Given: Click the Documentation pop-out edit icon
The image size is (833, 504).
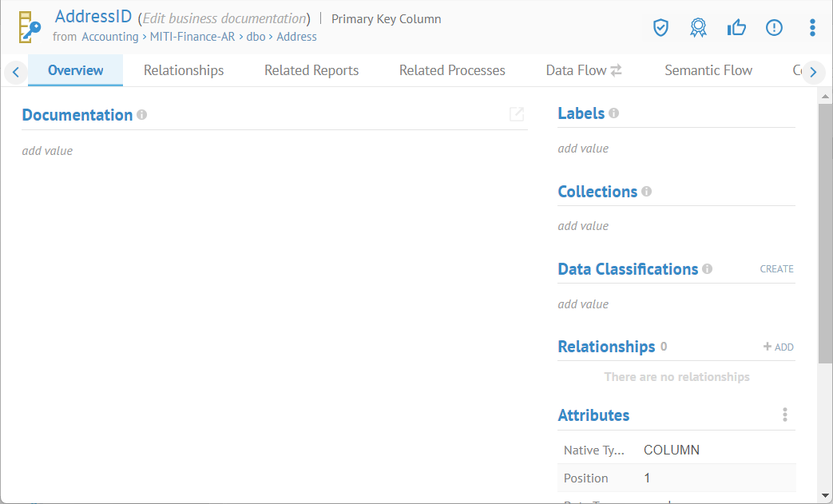Looking at the screenshot, I should (x=517, y=114).
